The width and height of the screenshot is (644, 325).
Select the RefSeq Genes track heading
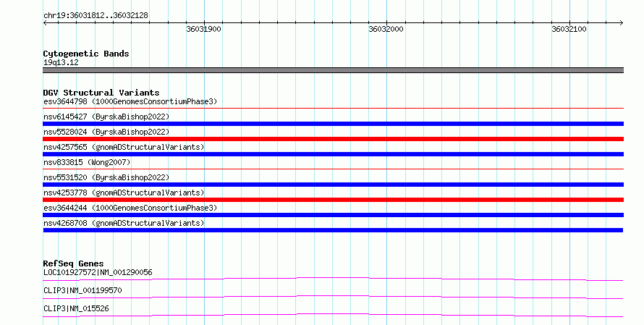pos(73,263)
